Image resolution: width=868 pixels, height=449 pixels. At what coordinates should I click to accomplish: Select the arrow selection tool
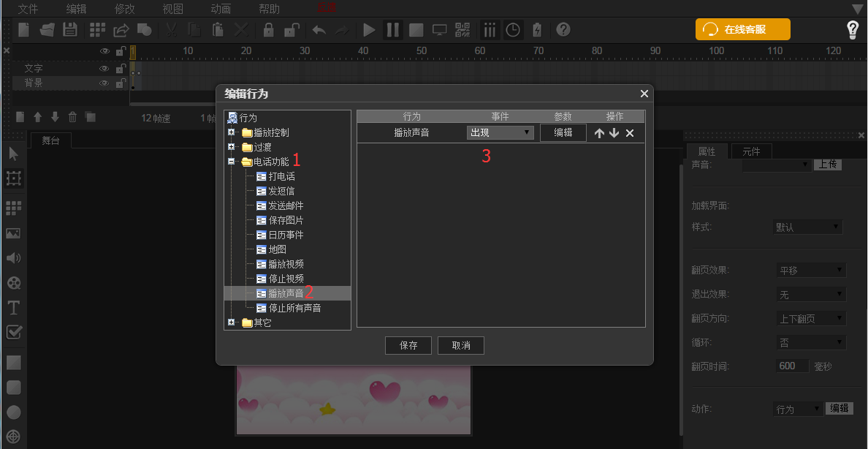coord(13,154)
